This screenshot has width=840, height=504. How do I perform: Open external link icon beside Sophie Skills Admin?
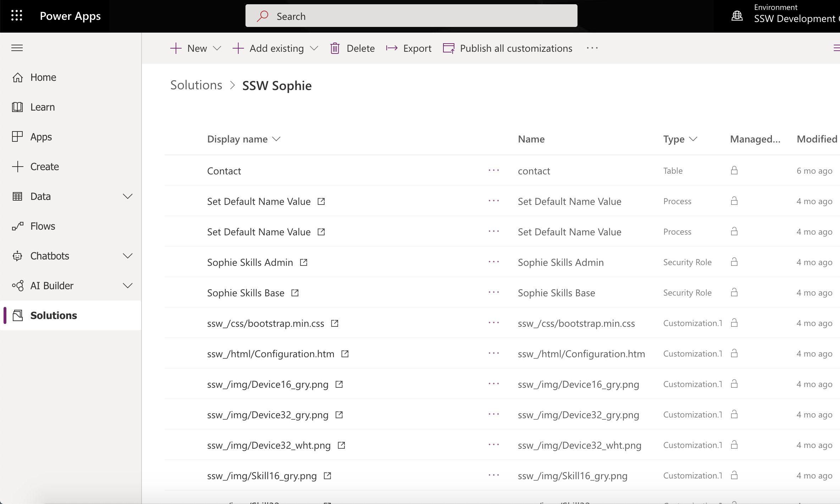304,262
